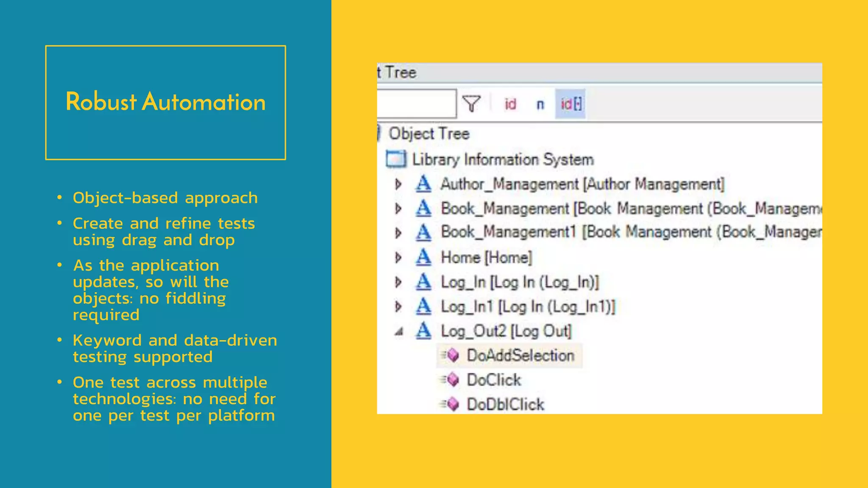This screenshot has width=868, height=488.
Task: Click the filter funnel icon in Object Tree toolbar
Action: click(471, 103)
